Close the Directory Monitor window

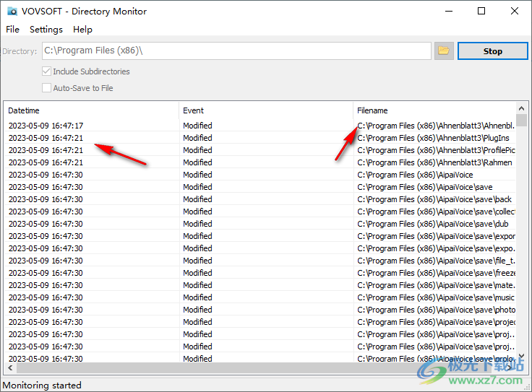tap(515, 11)
